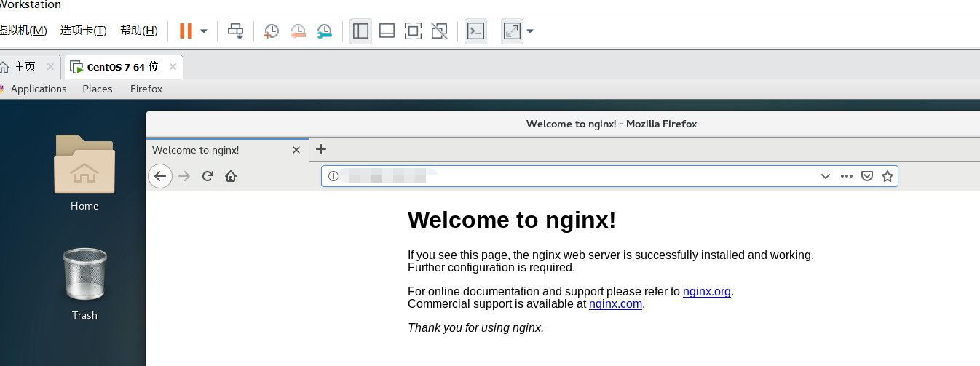Screen dimensions: 980x366
Task: Expand the stretch display dropdown arrow
Action: [x=530, y=31]
